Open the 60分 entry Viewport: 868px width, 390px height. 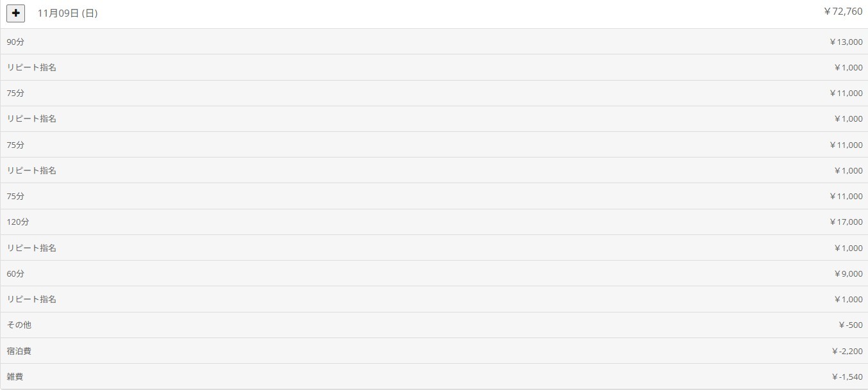pos(16,273)
